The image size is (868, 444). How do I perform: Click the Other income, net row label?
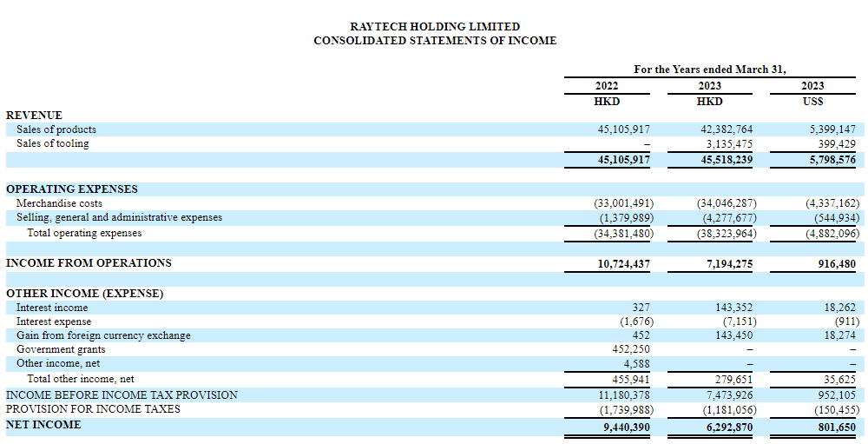point(58,363)
